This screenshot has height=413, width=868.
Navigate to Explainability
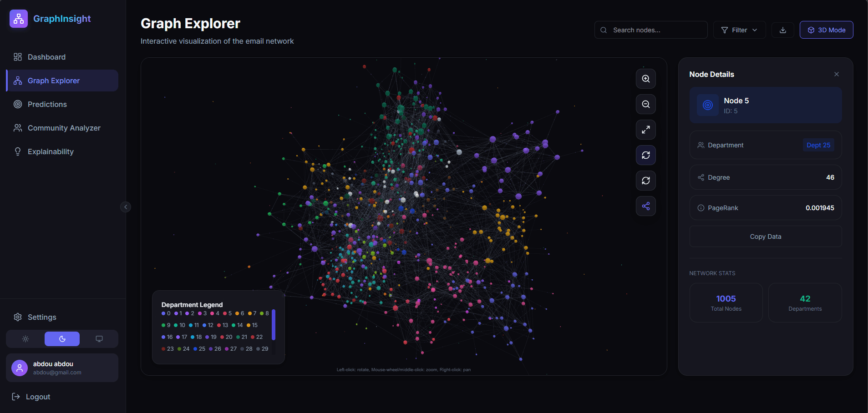(x=62, y=151)
